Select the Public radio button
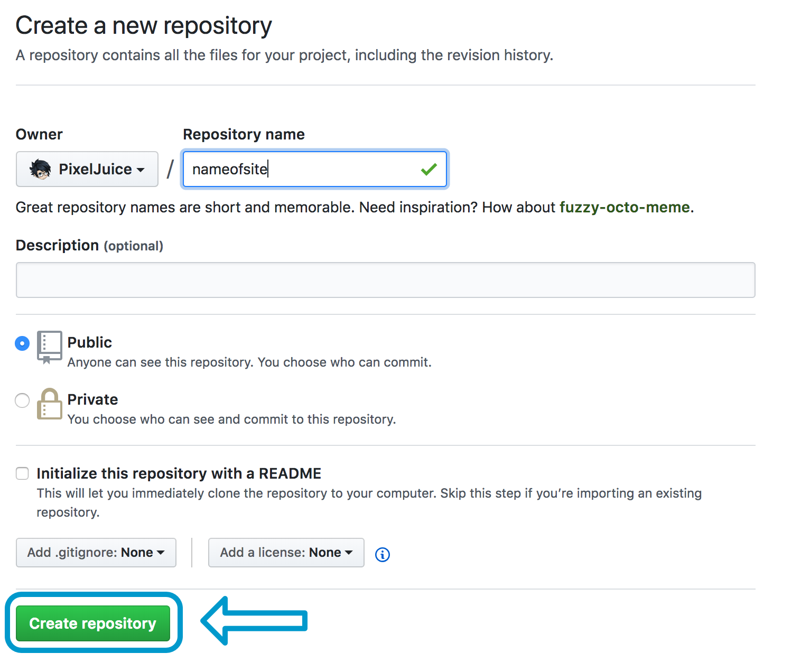This screenshot has width=801, height=672. pos(22,343)
